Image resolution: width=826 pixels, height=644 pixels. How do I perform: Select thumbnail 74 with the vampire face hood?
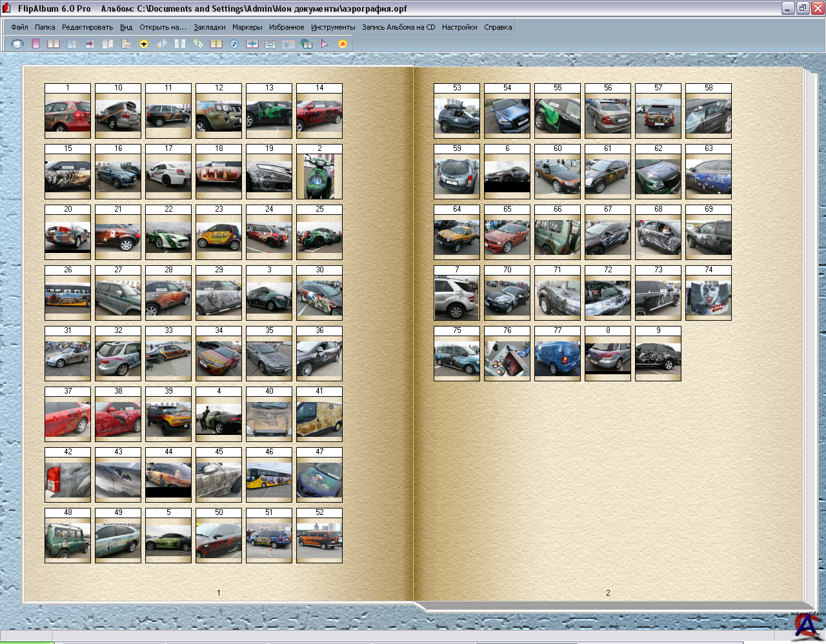click(709, 299)
